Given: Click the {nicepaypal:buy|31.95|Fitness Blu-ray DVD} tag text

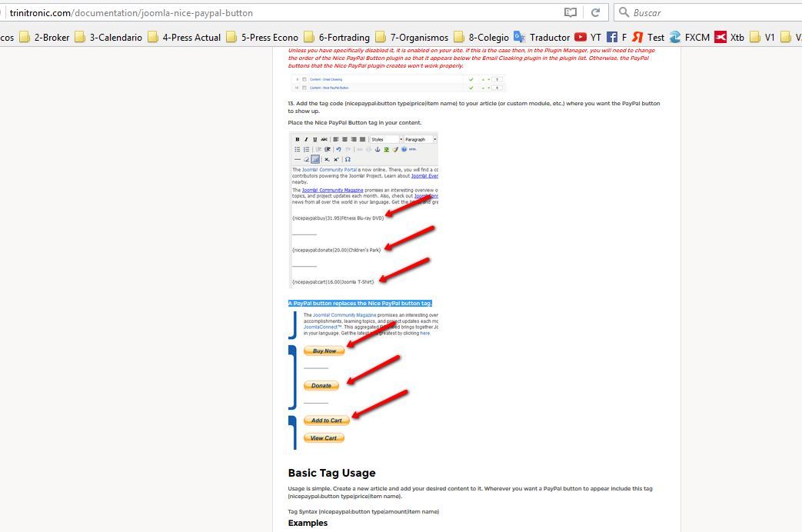Looking at the screenshot, I should pyautogui.click(x=338, y=218).
